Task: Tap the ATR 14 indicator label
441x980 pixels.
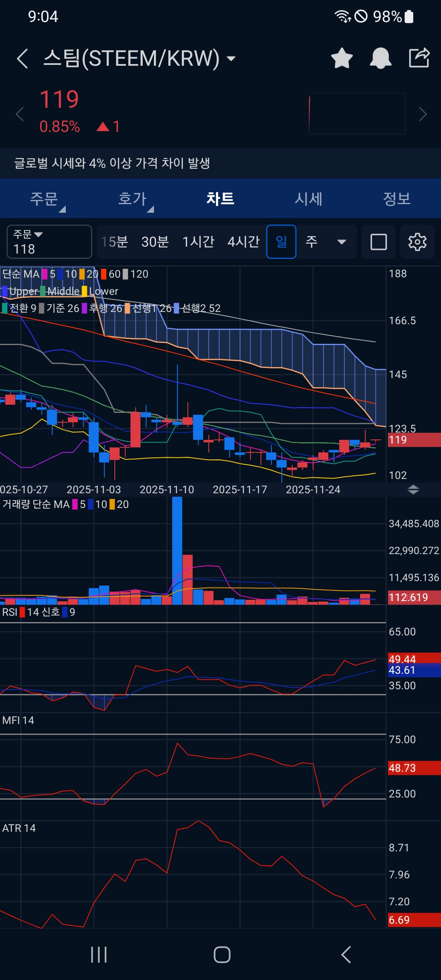Action: [19, 828]
